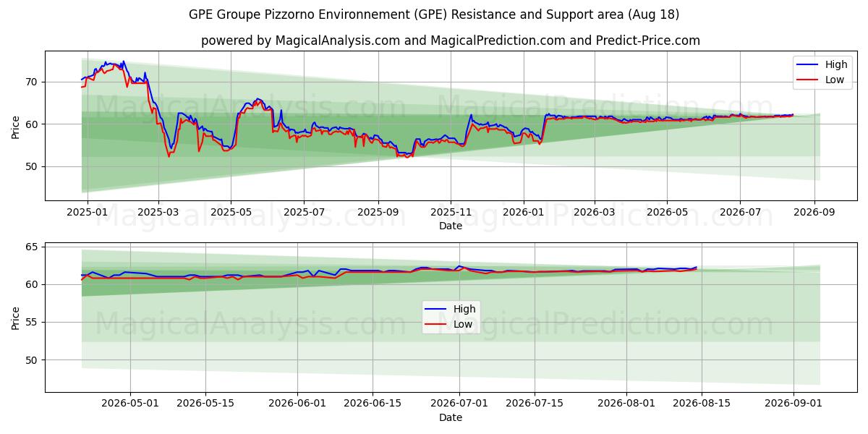
Task: Click the 2026-03 tick label
Action: click(594, 212)
